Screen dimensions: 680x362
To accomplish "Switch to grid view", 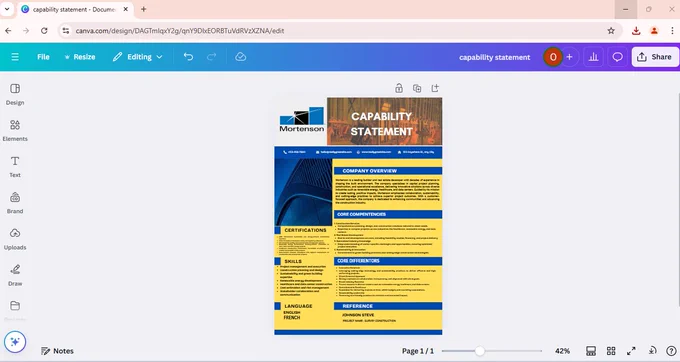I will (611, 351).
